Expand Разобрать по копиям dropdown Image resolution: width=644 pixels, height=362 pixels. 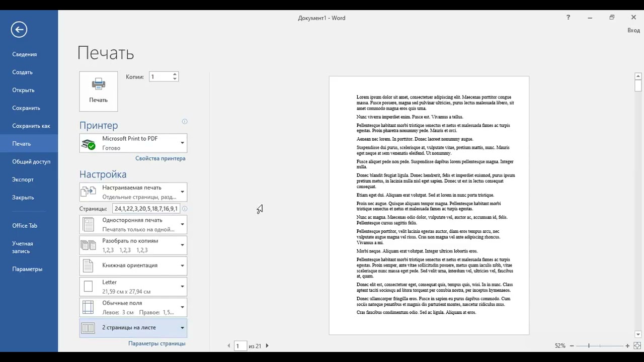click(x=133, y=245)
